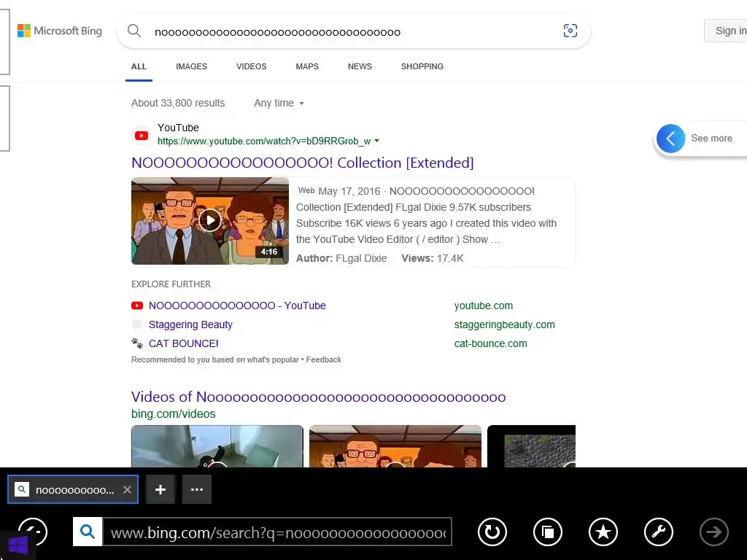Switch to the IMAGES tab

pos(192,66)
